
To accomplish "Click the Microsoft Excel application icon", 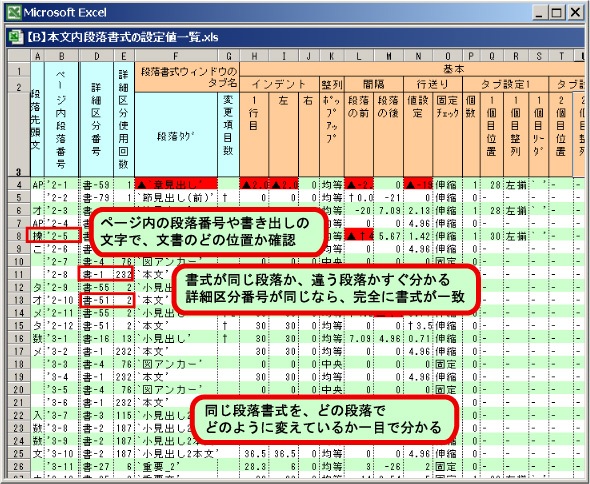I will (x=14, y=12).
